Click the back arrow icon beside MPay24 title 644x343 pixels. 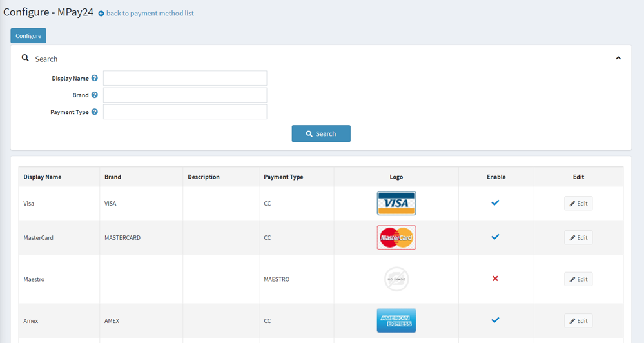(x=101, y=14)
